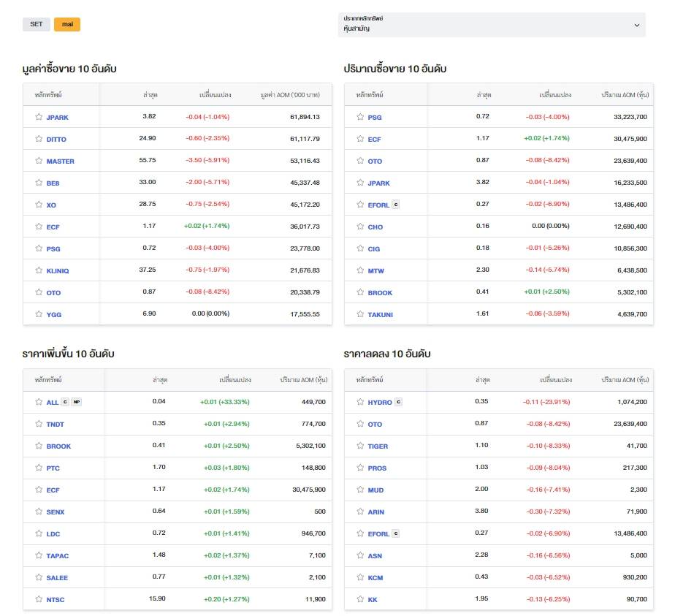Click the C sign badge next to HYDRO

coord(399,402)
